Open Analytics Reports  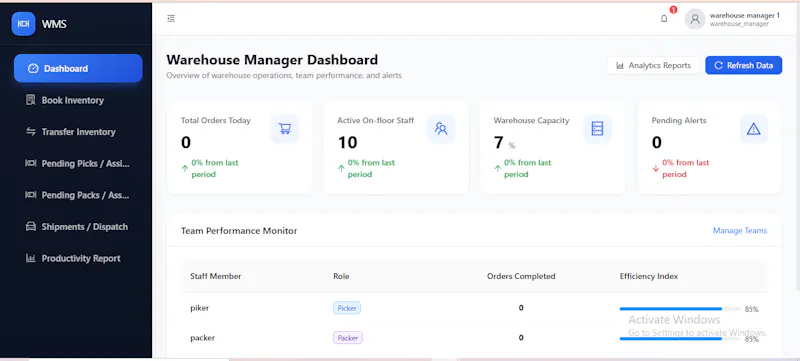(x=654, y=65)
